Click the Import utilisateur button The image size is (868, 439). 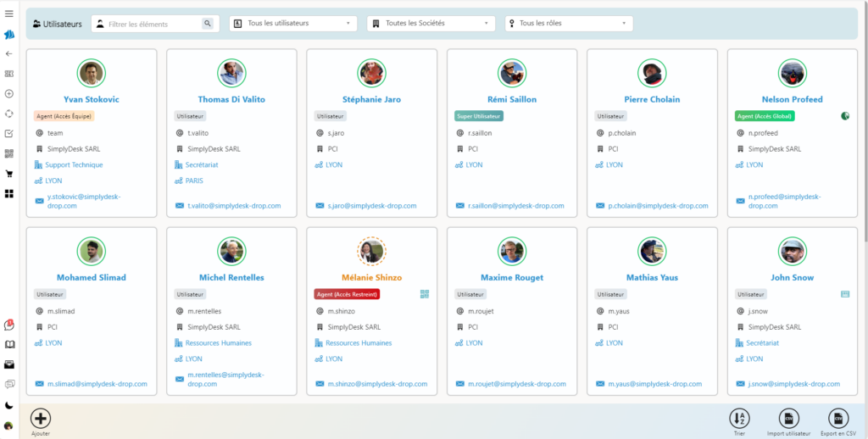788,418
